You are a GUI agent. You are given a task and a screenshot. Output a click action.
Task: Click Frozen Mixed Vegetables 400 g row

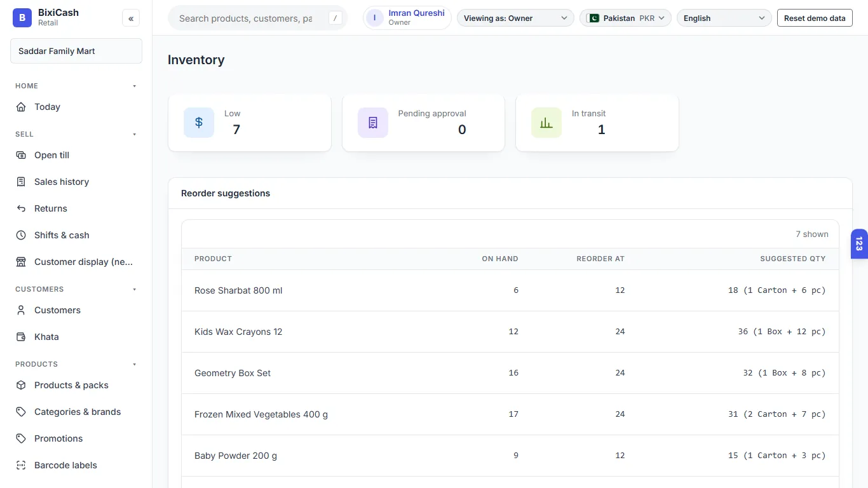coord(510,414)
